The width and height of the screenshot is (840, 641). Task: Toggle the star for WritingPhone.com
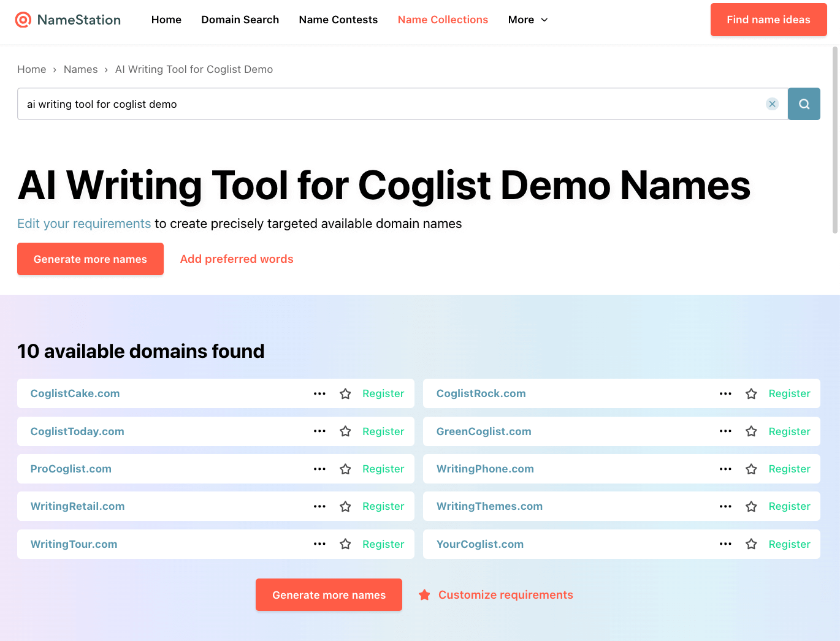(751, 469)
